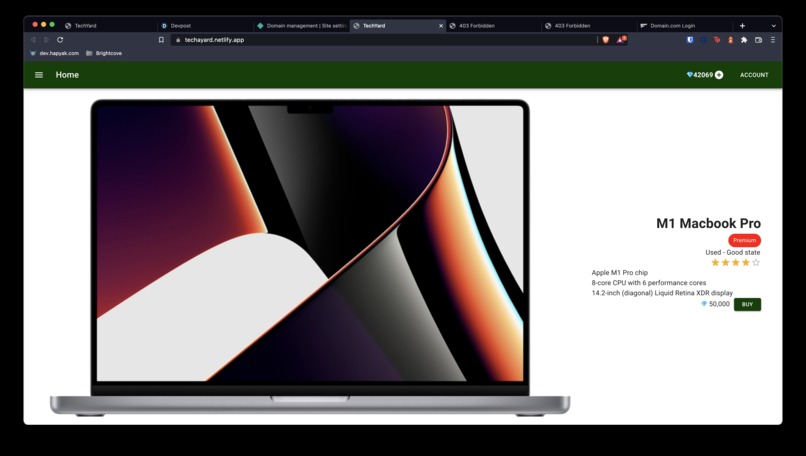Click the '8-core CPU' spec line
The image size is (806, 456).
(x=649, y=283)
